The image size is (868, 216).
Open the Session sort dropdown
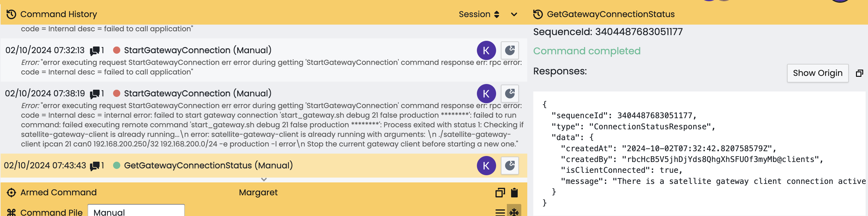pyautogui.click(x=479, y=14)
